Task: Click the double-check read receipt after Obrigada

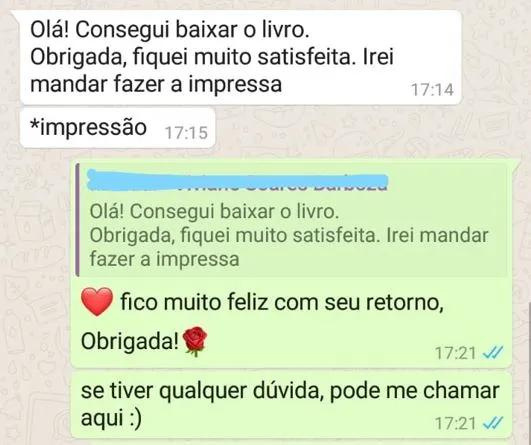Action: pyautogui.click(x=493, y=353)
